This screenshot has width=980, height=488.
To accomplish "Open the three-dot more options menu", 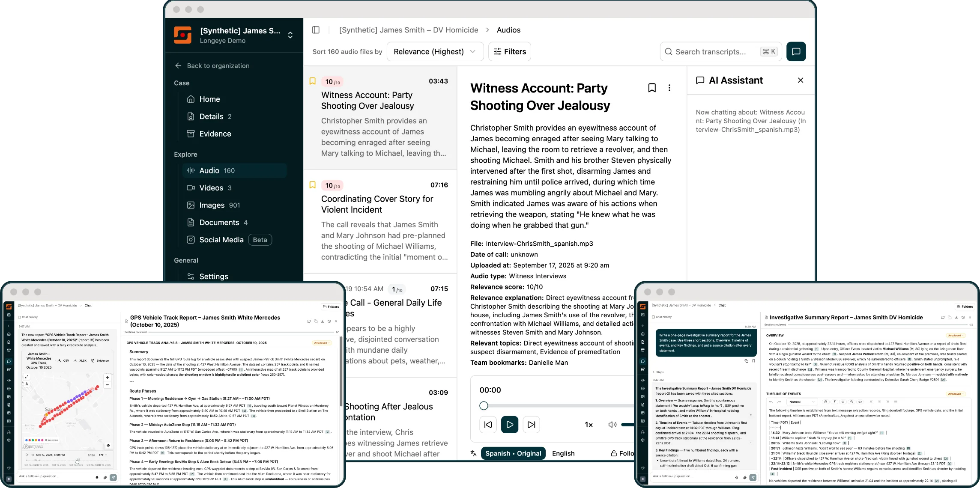I will 669,88.
